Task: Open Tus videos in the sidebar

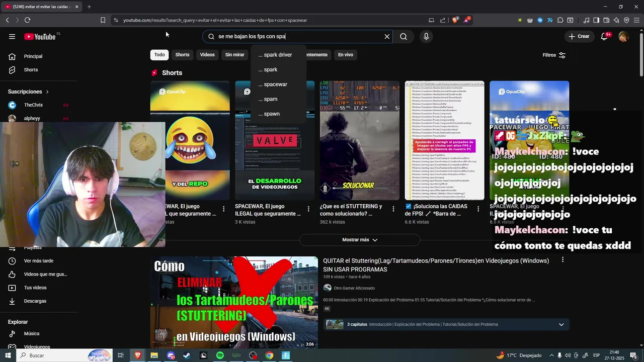Action: pos(39,288)
